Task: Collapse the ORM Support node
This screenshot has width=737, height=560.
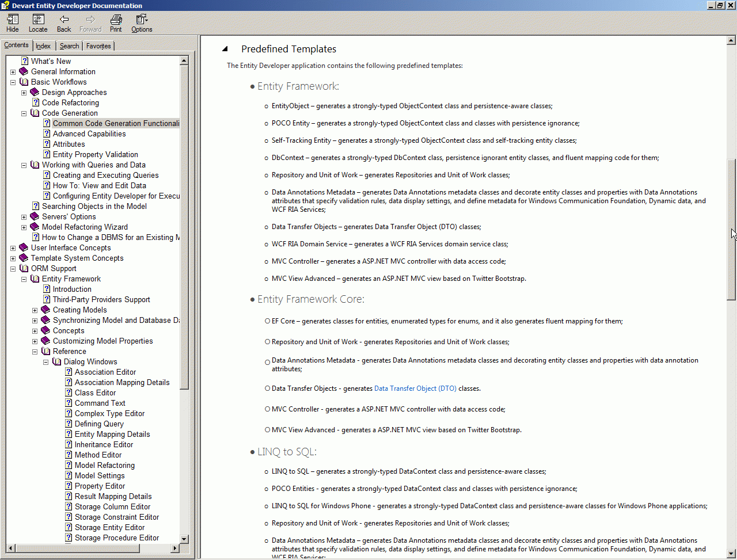Action: 13,269
